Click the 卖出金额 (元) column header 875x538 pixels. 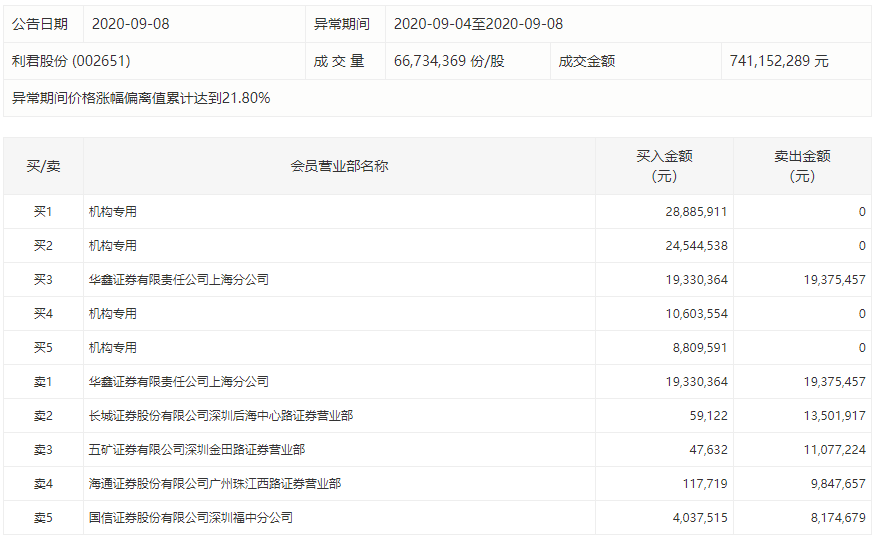pyautogui.click(x=802, y=166)
